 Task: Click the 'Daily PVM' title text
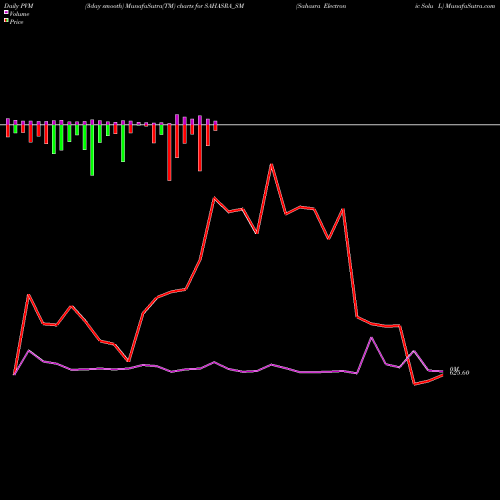coord(19,6)
